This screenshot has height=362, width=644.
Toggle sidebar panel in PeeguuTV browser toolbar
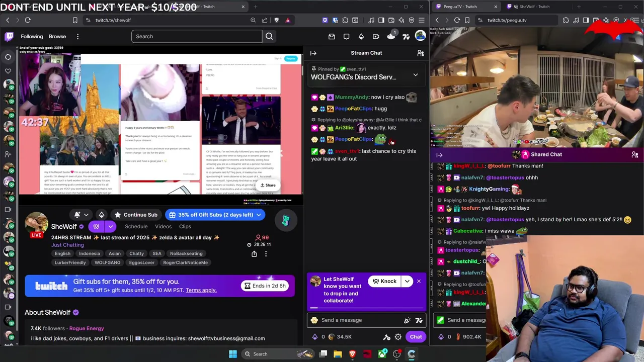(586, 20)
